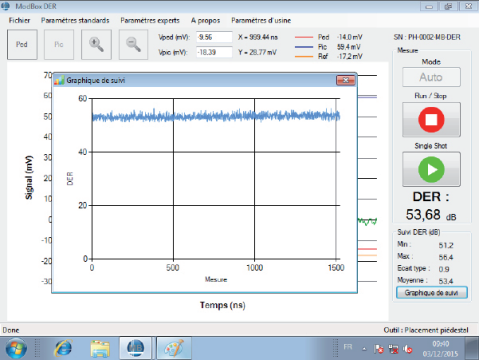Screen dimensions: 480x360
Task: Click the Graphique de suivi button
Action: click(432, 293)
